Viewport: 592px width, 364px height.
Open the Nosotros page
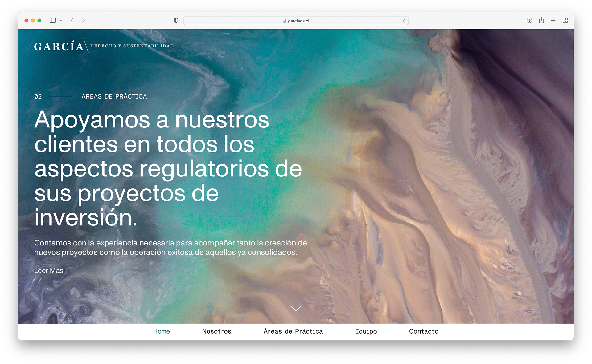coord(217,331)
